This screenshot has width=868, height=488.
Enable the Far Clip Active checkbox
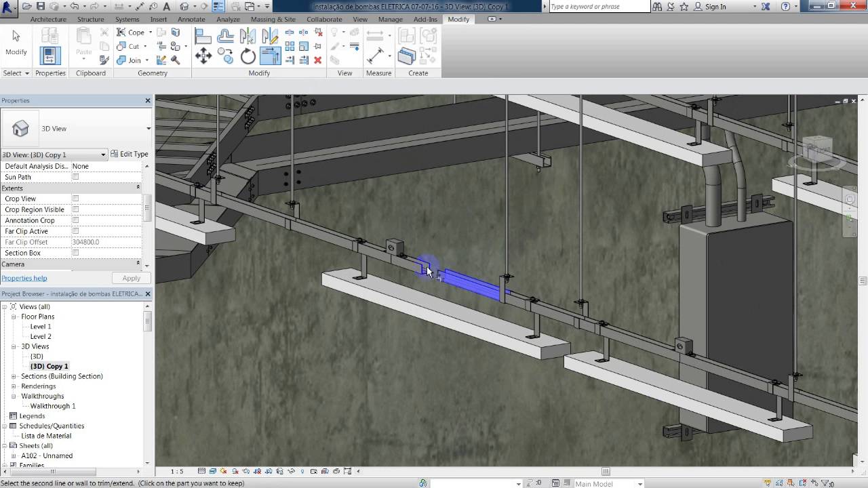[x=75, y=231]
